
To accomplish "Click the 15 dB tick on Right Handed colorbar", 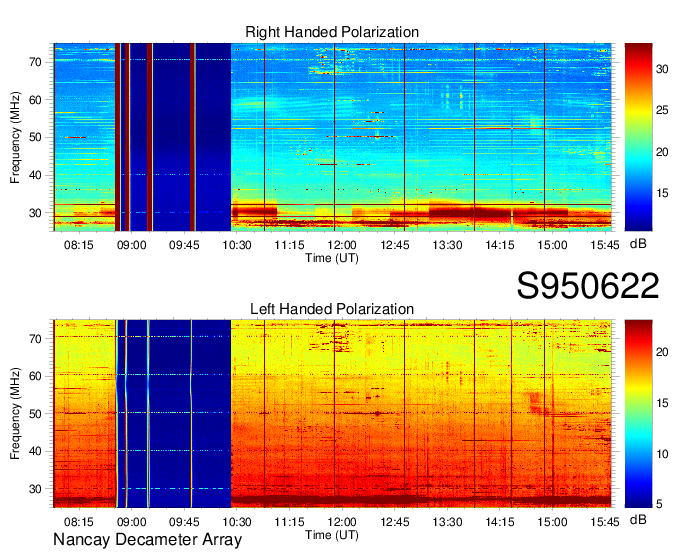I will point(662,193).
